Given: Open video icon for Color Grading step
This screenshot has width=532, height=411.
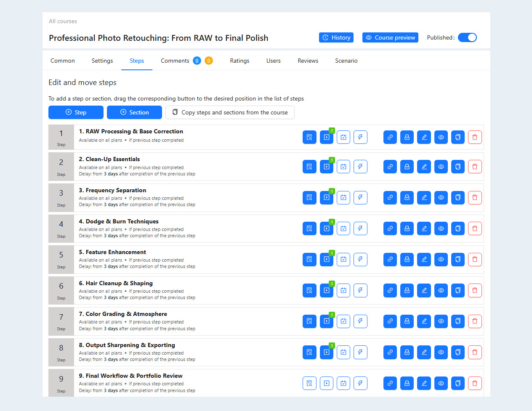Looking at the screenshot, I should 327,321.
